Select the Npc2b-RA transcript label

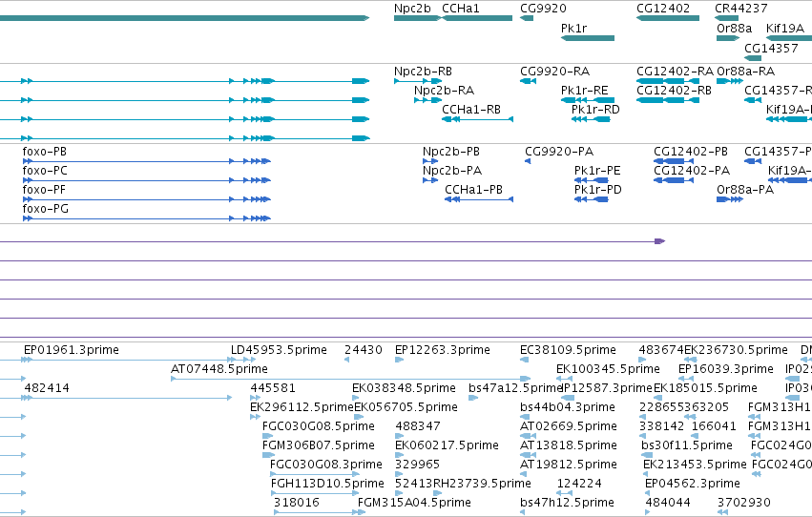[444, 91]
